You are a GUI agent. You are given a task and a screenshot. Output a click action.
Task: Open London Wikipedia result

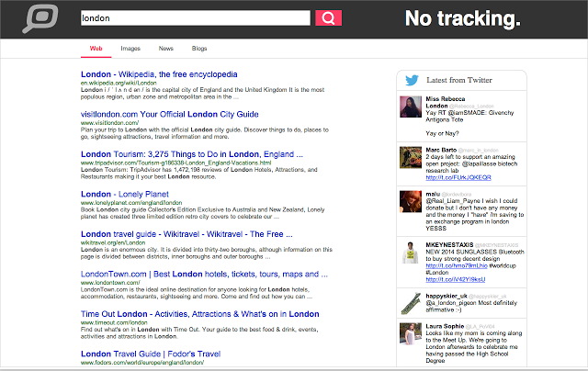159,74
